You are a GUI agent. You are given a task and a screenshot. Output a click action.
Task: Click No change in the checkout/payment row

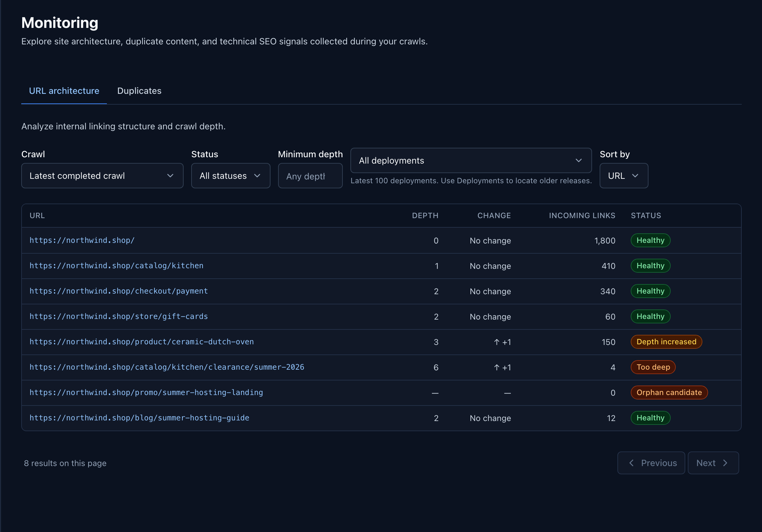(490, 291)
